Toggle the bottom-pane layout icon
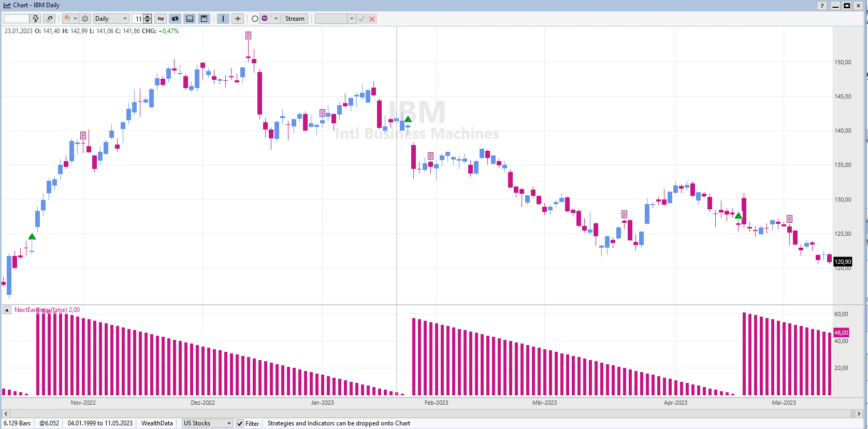This screenshot has height=429, width=868. 190,19
